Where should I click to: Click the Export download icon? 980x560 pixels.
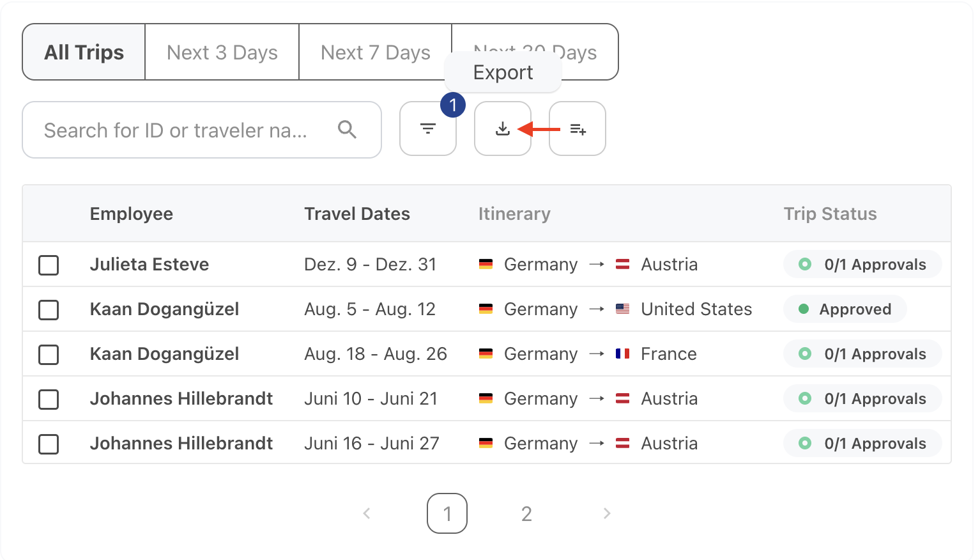click(x=503, y=129)
